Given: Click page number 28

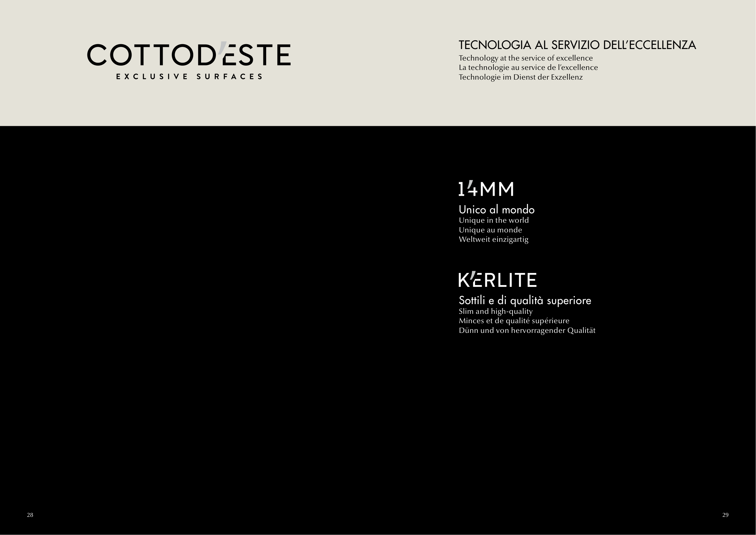Looking at the screenshot, I should tap(30, 515).
